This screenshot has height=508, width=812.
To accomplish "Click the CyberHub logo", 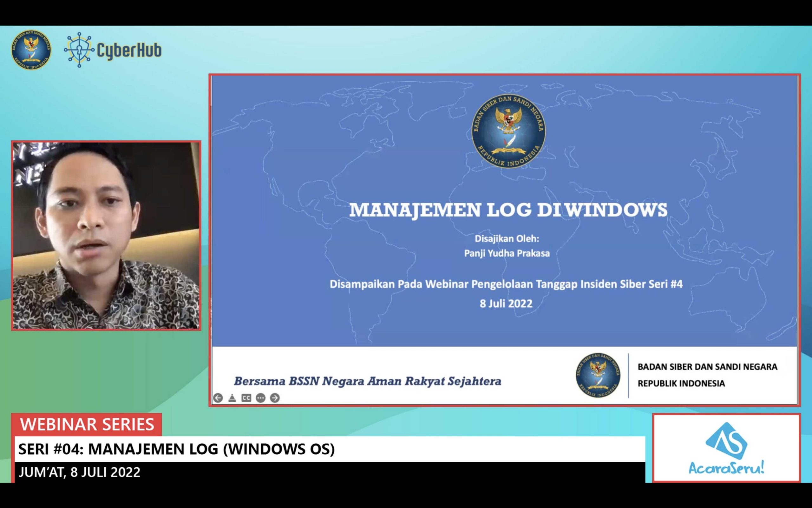I will pos(113,50).
